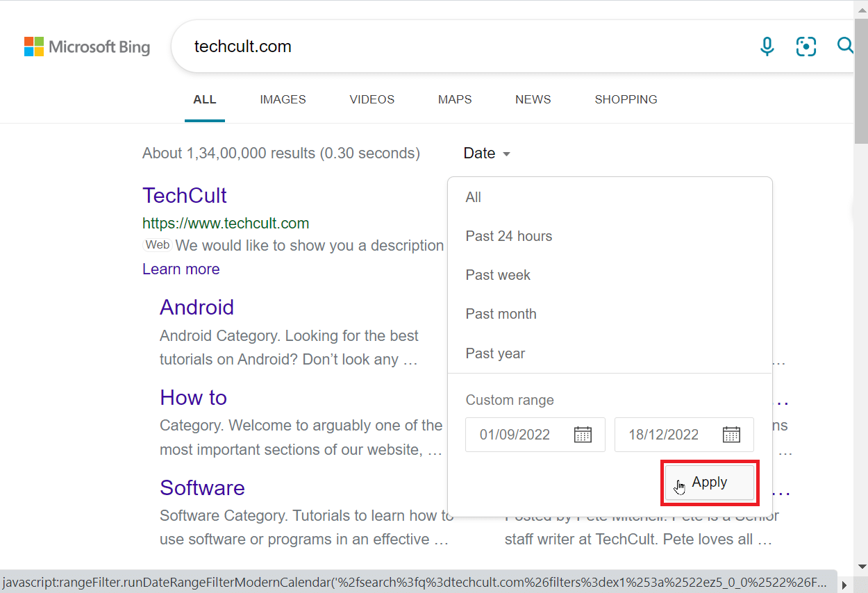868x593 pixels.
Task: Select Past week filter
Action: pos(610,275)
